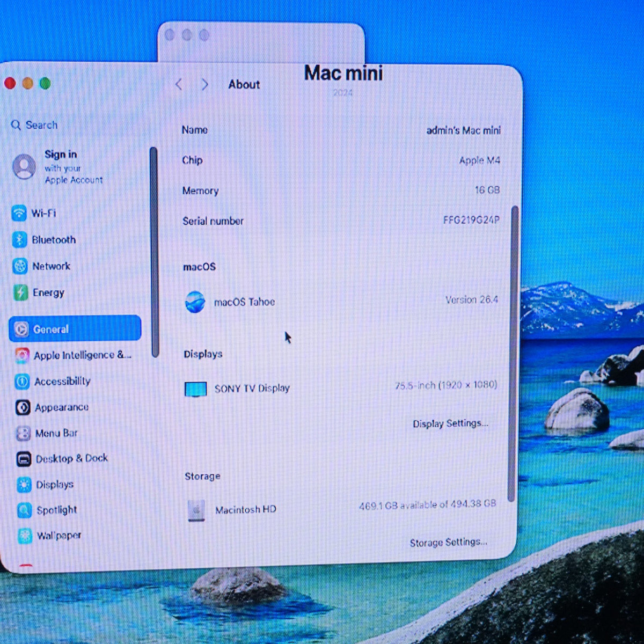
Task: Select the Network globe icon
Action: pyautogui.click(x=20, y=266)
